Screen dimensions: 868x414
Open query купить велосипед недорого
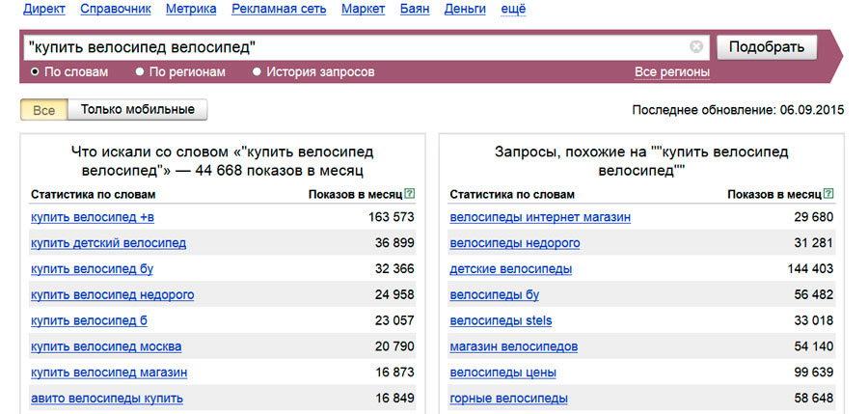(x=113, y=295)
